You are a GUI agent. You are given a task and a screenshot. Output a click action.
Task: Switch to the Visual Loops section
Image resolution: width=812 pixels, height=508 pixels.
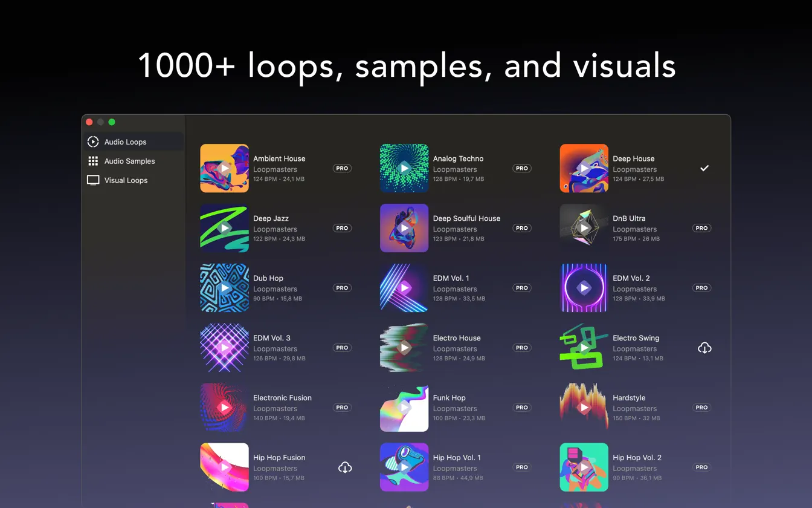134,180
